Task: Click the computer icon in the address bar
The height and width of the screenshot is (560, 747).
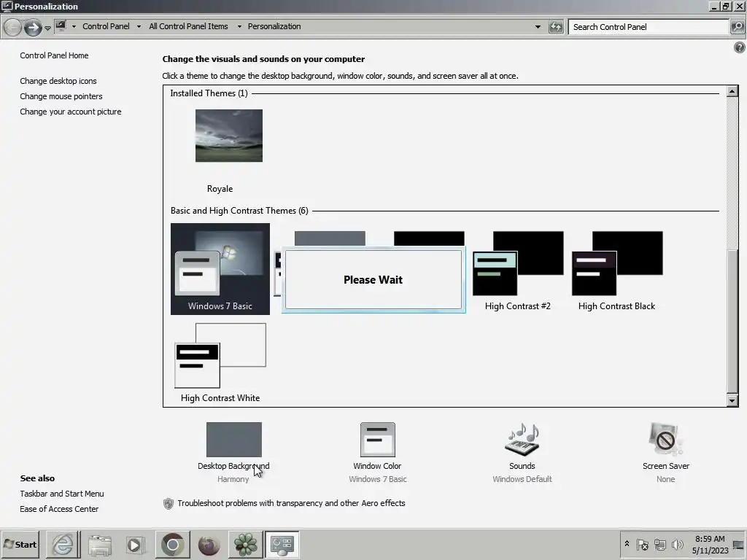Action: click(x=61, y=26)
